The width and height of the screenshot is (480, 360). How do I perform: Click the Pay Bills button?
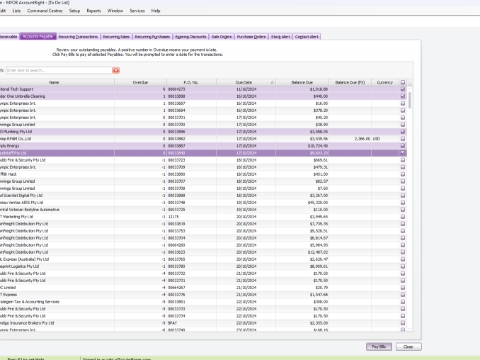[379, 347]
